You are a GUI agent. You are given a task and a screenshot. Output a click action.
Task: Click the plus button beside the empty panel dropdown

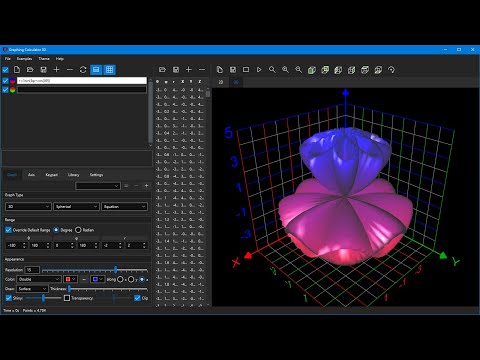pyautogui.click(x=146, y=186)
